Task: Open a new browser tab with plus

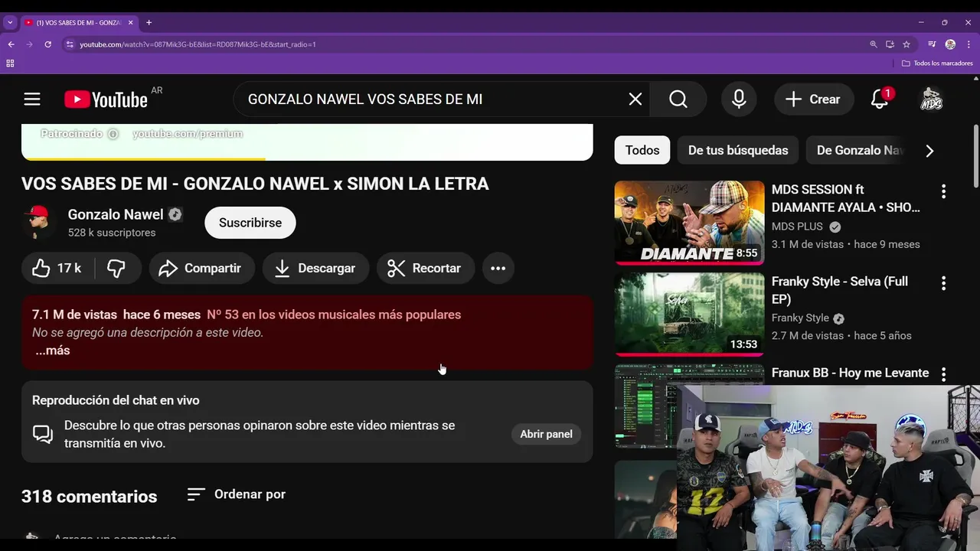Action: pyautogui.click(x=149, y=22)
